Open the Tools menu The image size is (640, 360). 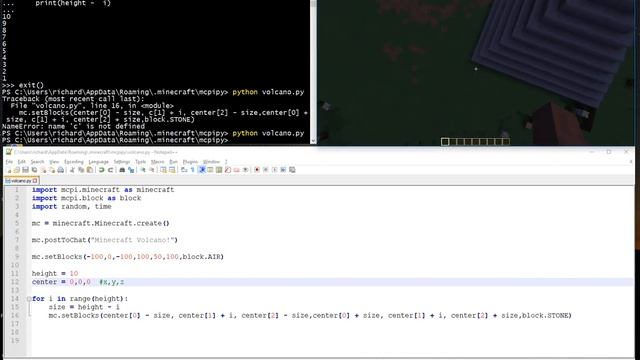[140, 162]
